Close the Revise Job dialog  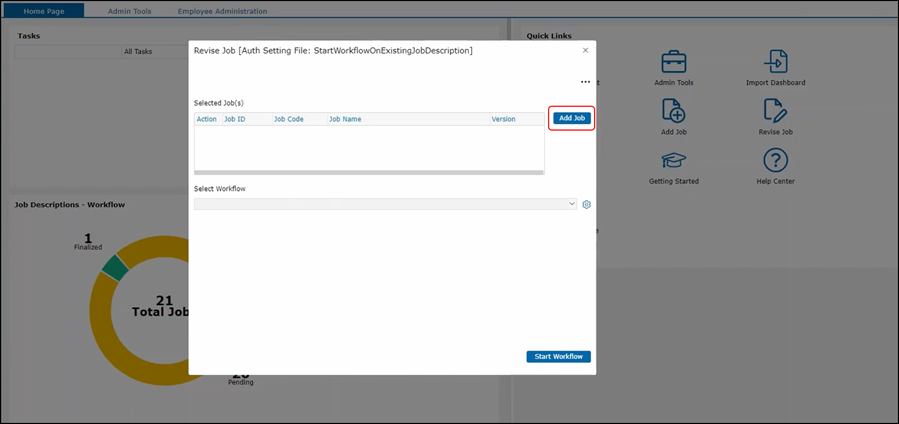585,50
